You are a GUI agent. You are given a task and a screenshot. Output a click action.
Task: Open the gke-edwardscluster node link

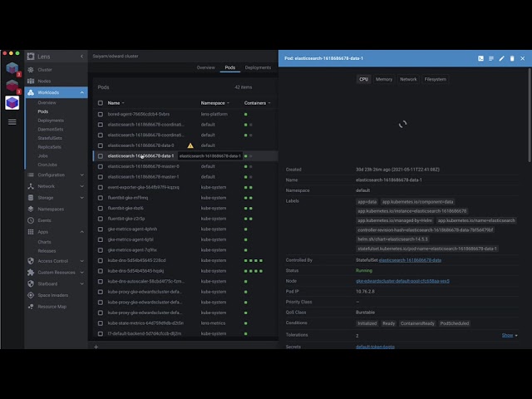pos(402,281)
